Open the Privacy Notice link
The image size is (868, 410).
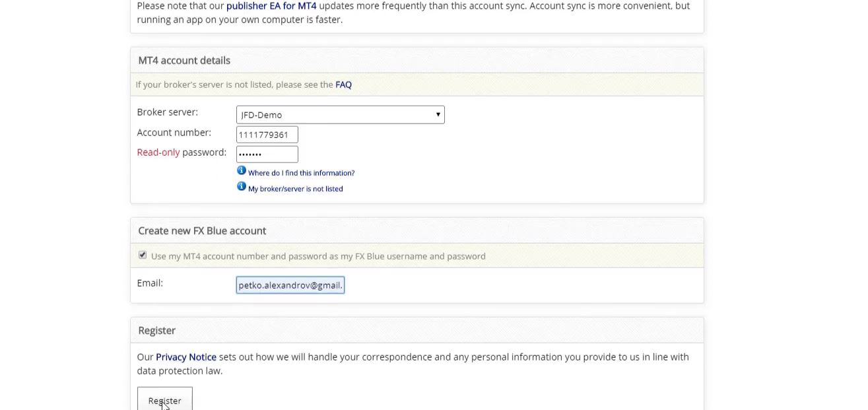186,357
